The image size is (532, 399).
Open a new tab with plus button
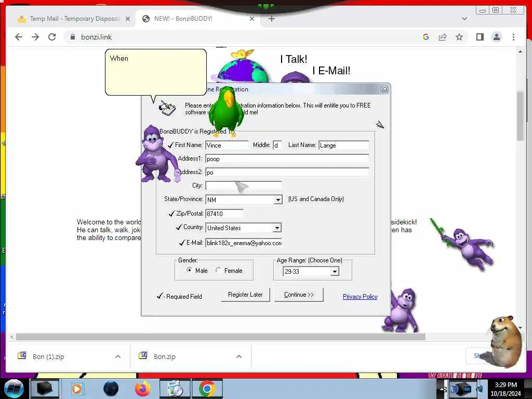271,19
